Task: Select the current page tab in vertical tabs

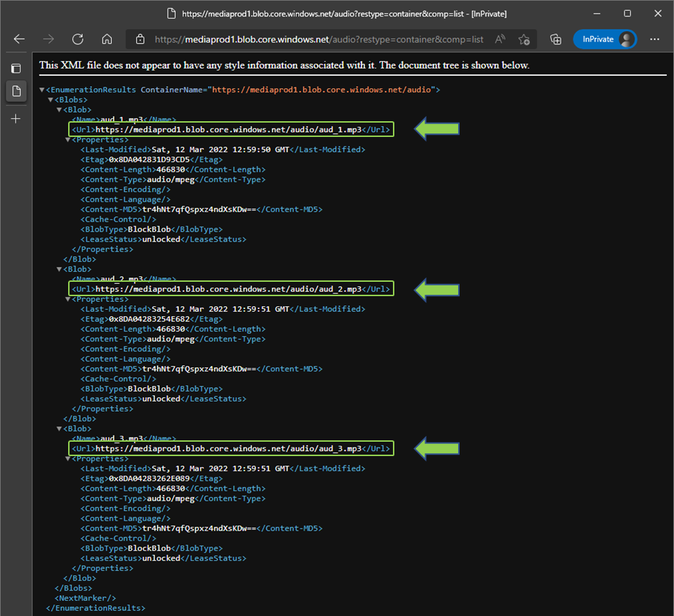Action: (x=16, y=91)
